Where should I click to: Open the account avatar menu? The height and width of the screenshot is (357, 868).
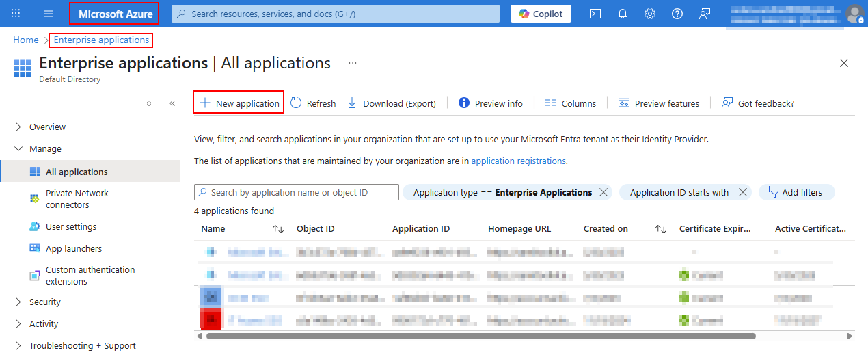click(854, 14)
